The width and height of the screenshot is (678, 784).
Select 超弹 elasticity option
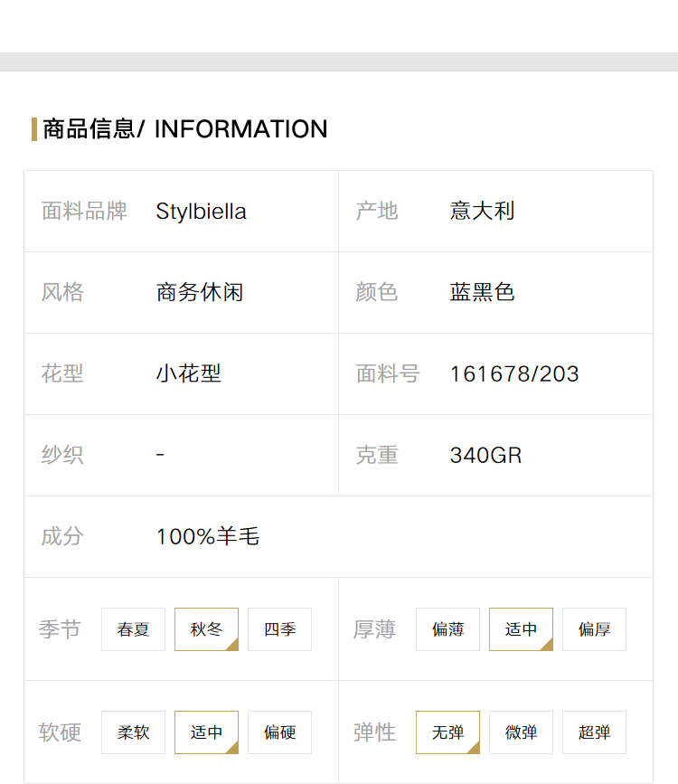(594, 732)
